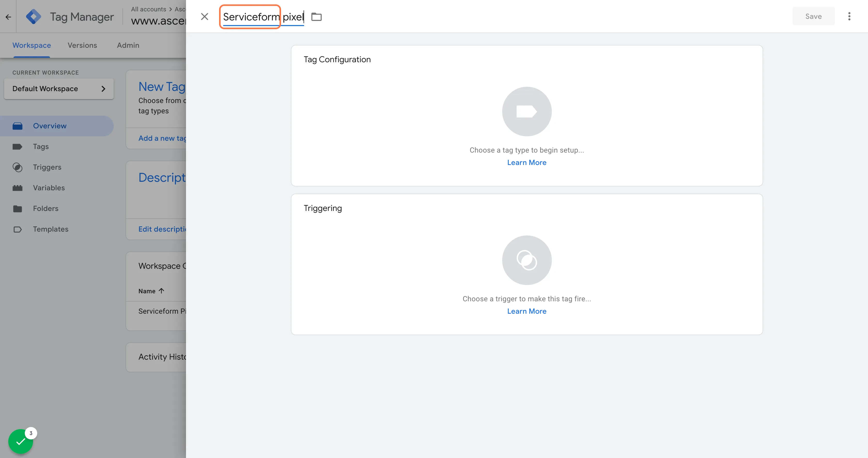Click the 'CURRENT WORKSPACE' label
Screen dimensions: 868x458
(x=45, y=73)
